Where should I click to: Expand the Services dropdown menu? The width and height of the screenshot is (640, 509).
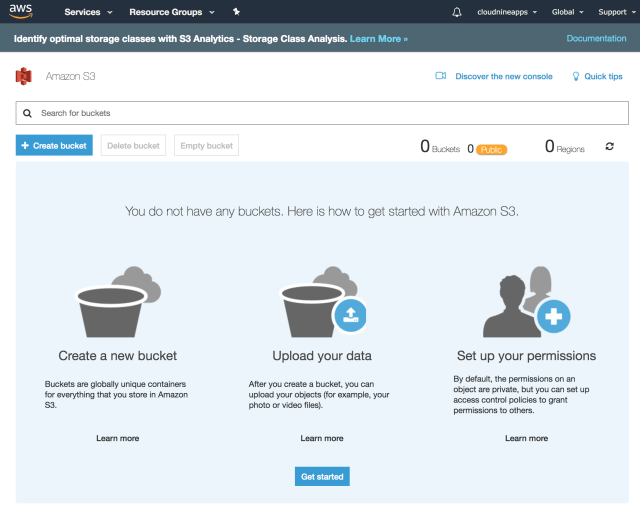(88, 12)
